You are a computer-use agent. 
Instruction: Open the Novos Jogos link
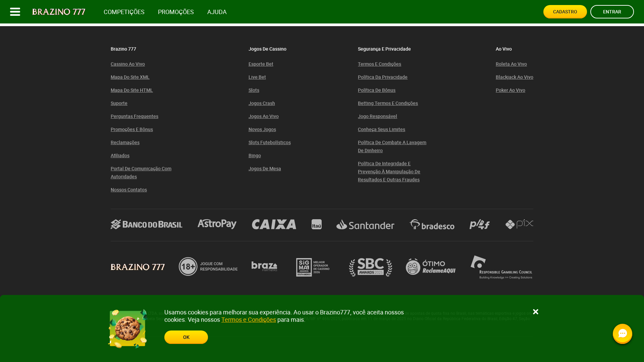coord(262,129)
